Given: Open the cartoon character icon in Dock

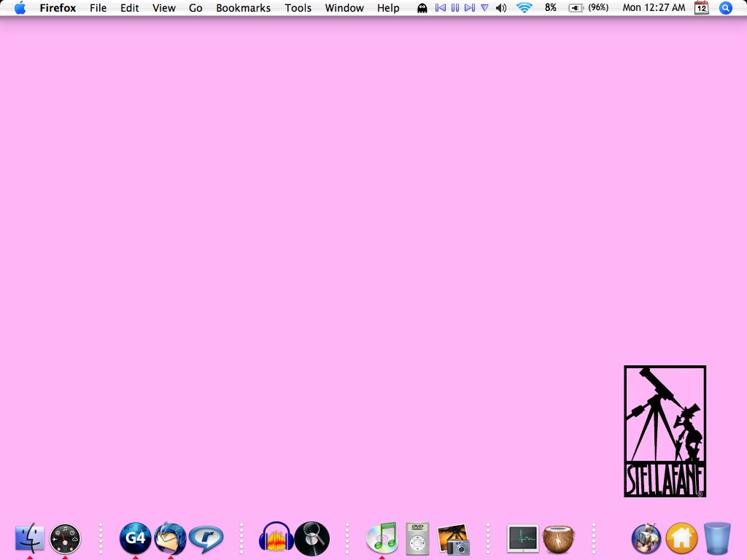Looking at the screenshot, I should pyautogui.click(x=646, y=539).
